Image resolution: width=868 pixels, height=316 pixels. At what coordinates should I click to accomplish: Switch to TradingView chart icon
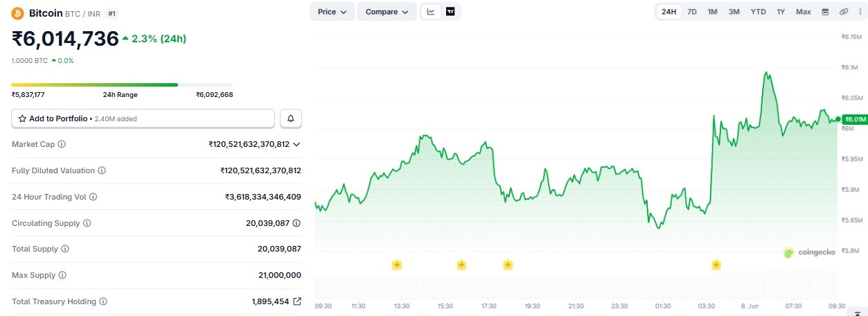tap(450, 12)
